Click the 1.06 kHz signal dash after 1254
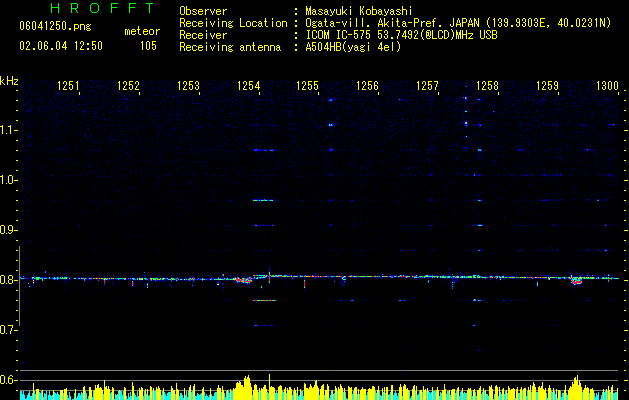Screen dimensions: 629x400 point(264,150)
